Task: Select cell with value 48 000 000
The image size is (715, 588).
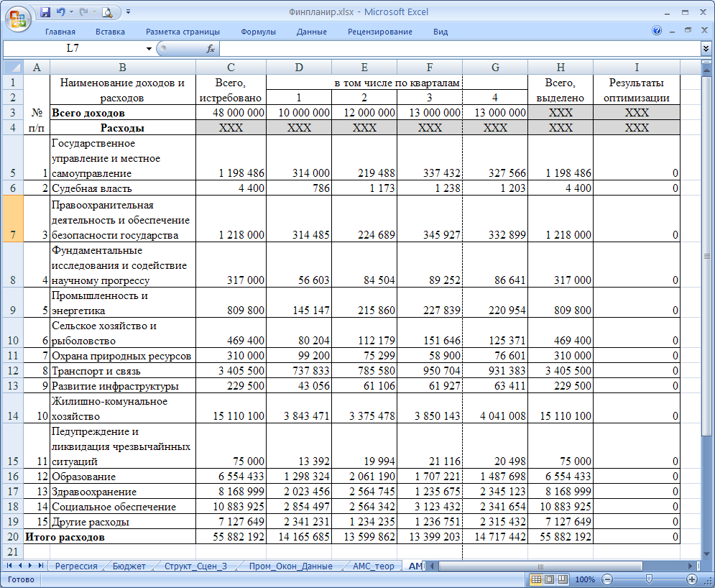Action: click(x=231, y=113)
